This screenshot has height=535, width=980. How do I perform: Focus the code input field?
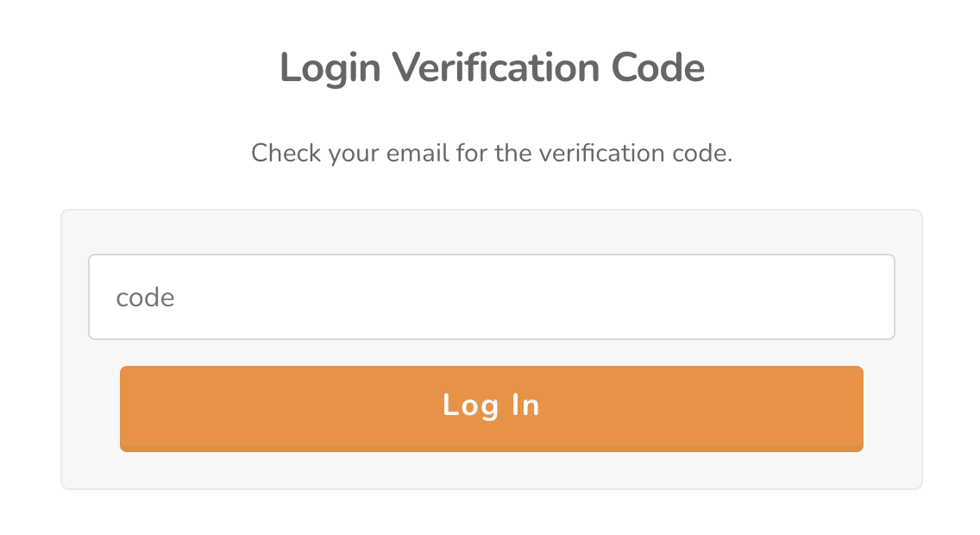pyautogui.click(x=491, y=297)
